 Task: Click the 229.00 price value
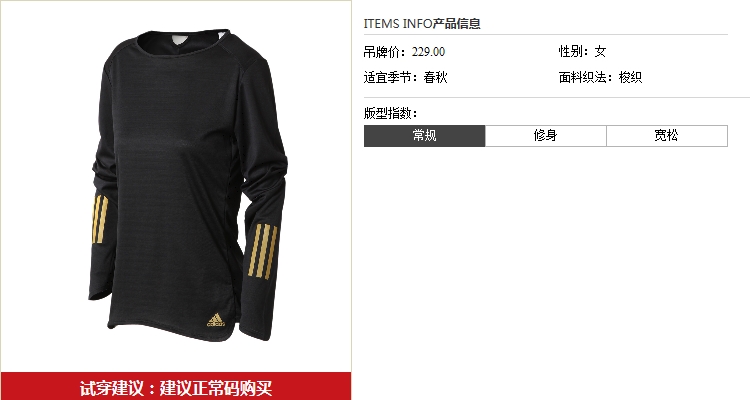pyautogui.click(x=429, y=52)
